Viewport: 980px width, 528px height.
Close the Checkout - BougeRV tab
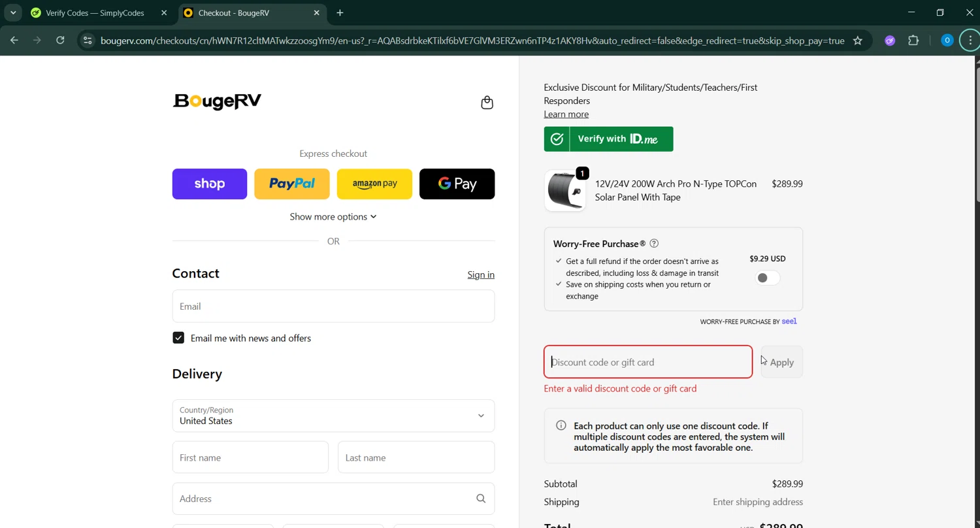[317, 13]
